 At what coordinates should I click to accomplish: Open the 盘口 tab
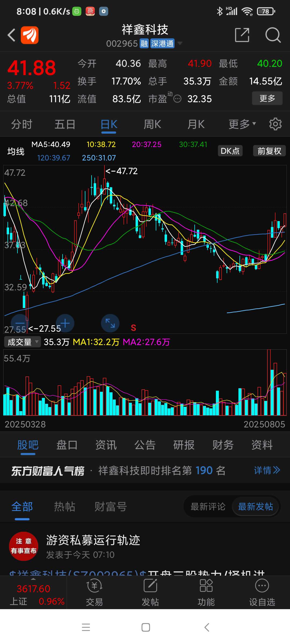click(x=67, y=445)
